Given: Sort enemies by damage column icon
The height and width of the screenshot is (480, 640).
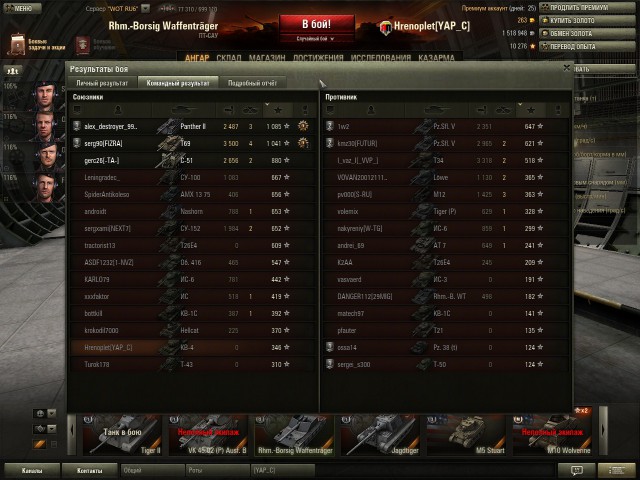Looking at the screenshot, I should click(482, 110).
